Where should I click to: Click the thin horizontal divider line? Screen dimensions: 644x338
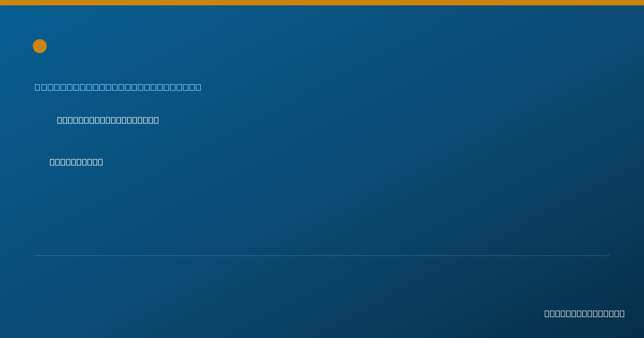pyautogui.click(x=322, y=255)
